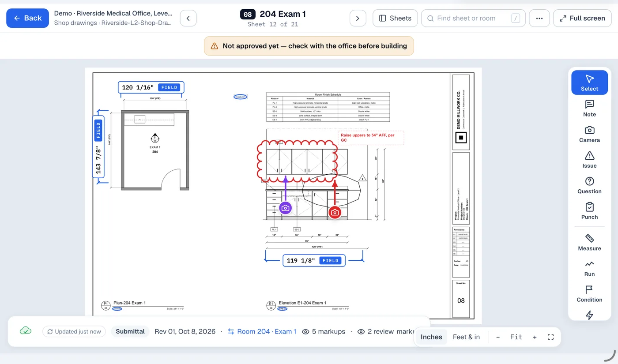
Task: Open the purple camera photo marker
Action: (286, 208)
